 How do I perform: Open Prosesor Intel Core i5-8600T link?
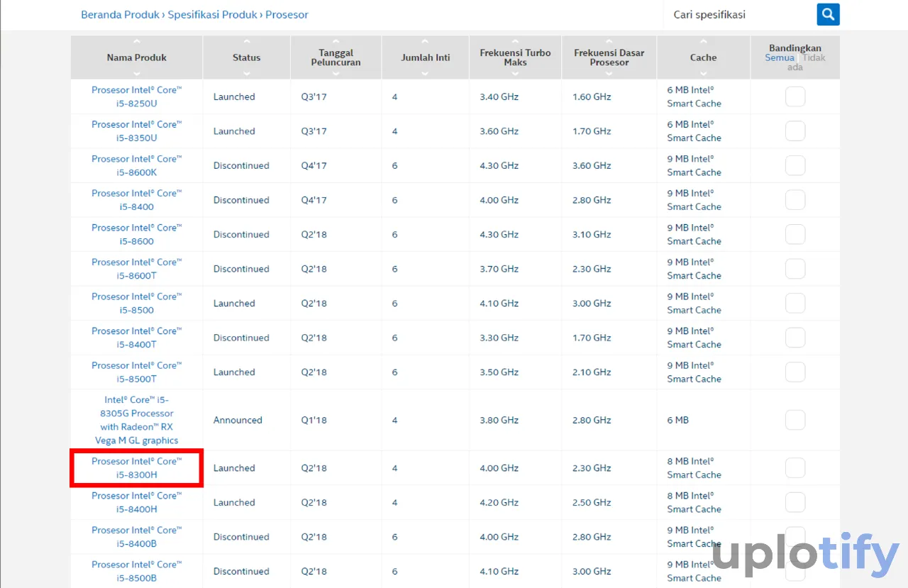coord(136,269)
